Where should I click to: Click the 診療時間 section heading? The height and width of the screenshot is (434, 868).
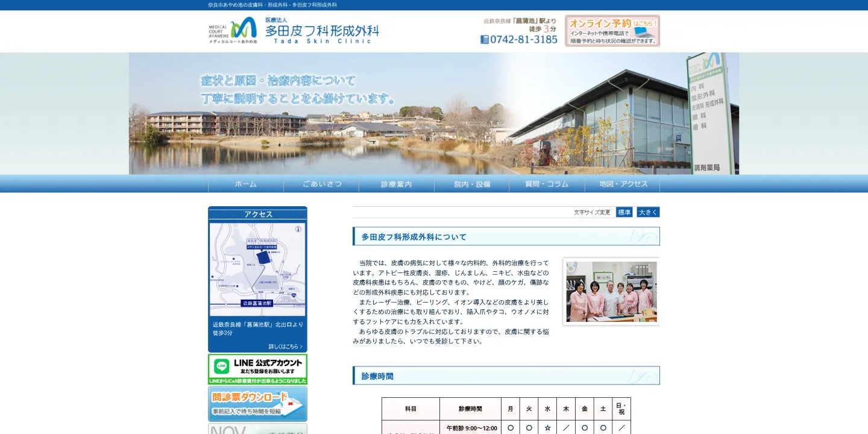click(x=506, y=376)
